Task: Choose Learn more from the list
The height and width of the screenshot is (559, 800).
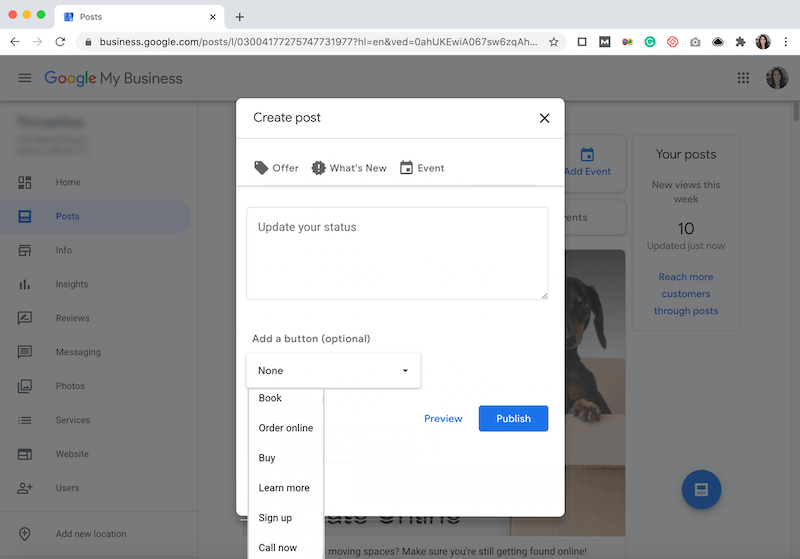Action: (286, 488)
